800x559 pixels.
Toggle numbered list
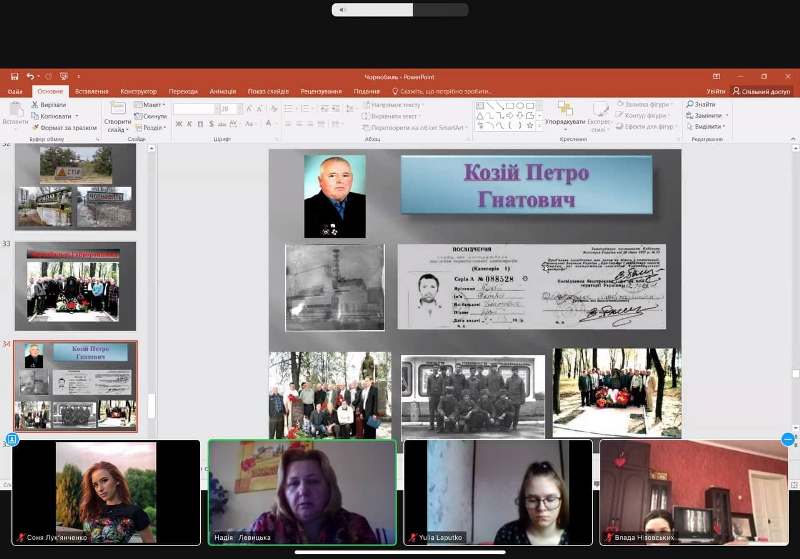(305, 109)
